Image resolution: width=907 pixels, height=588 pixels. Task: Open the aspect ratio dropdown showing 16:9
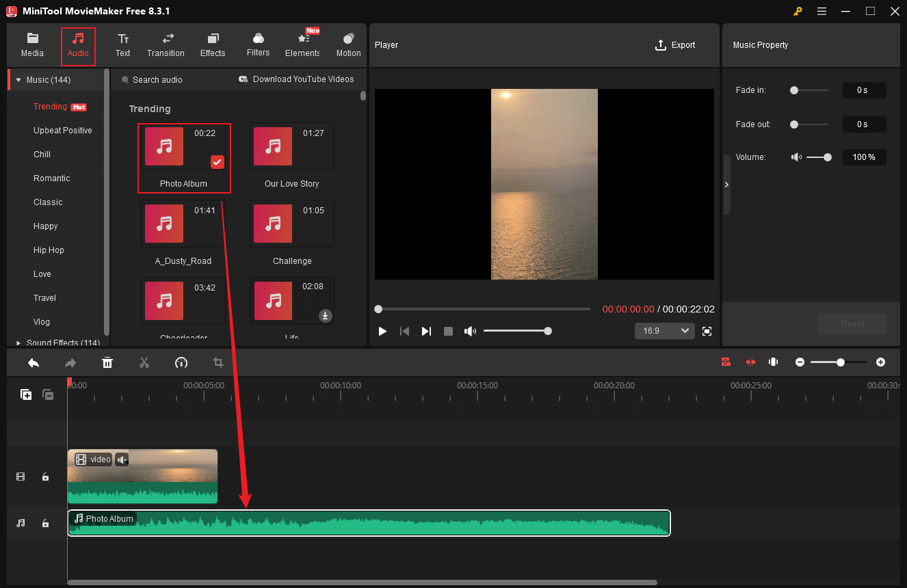[663, 330]
